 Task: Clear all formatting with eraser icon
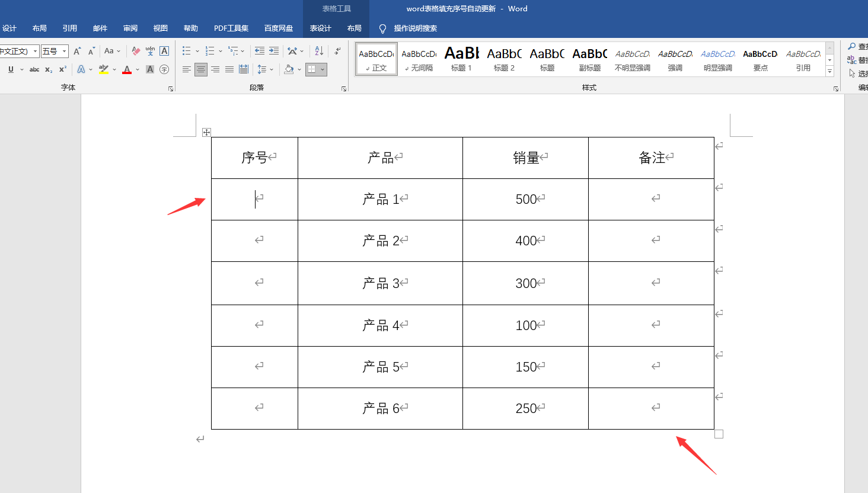tap(136, 51)
